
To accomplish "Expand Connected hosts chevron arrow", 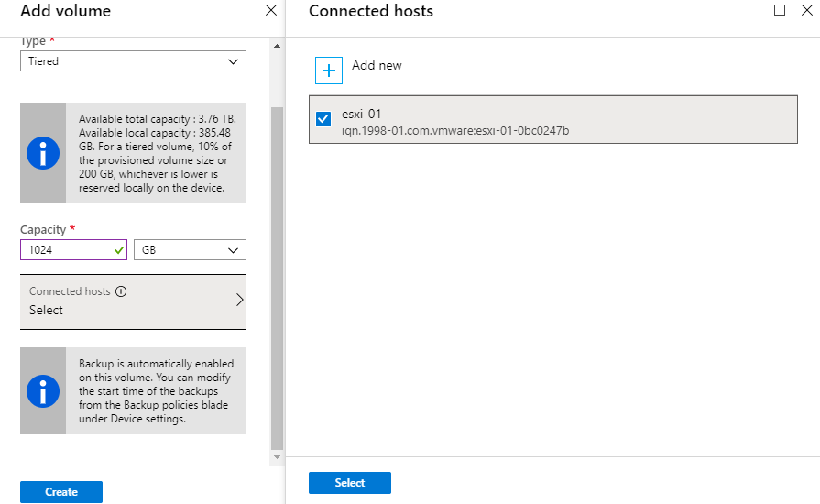I will 239,300.
